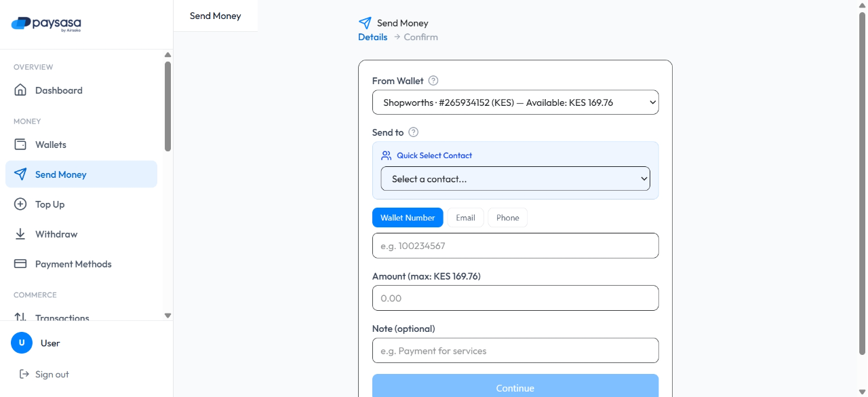Click the From Wallet label text
The width and height of the screenshot is (868, 397).
coord(398,81)
